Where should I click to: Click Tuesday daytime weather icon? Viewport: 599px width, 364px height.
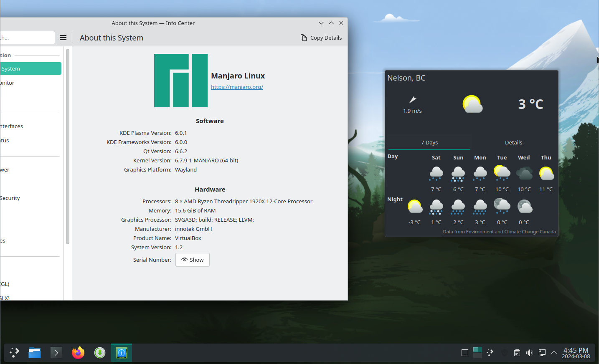502,173
